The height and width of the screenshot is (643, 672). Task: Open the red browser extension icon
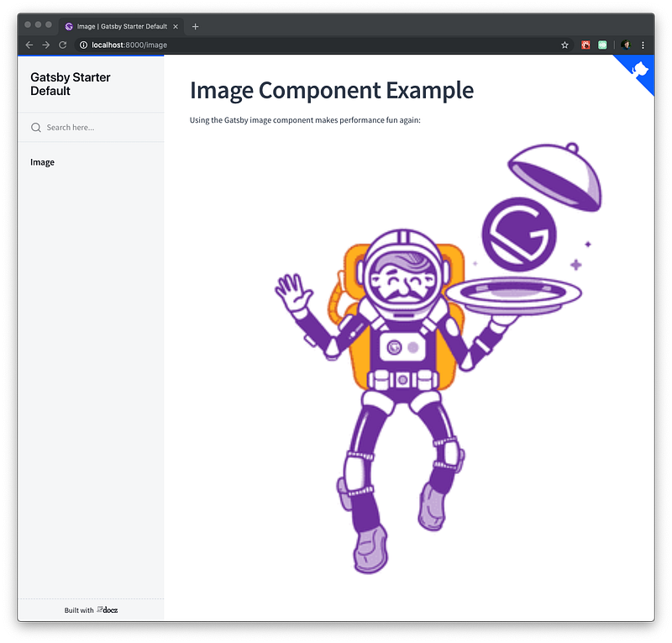(585, 45)
